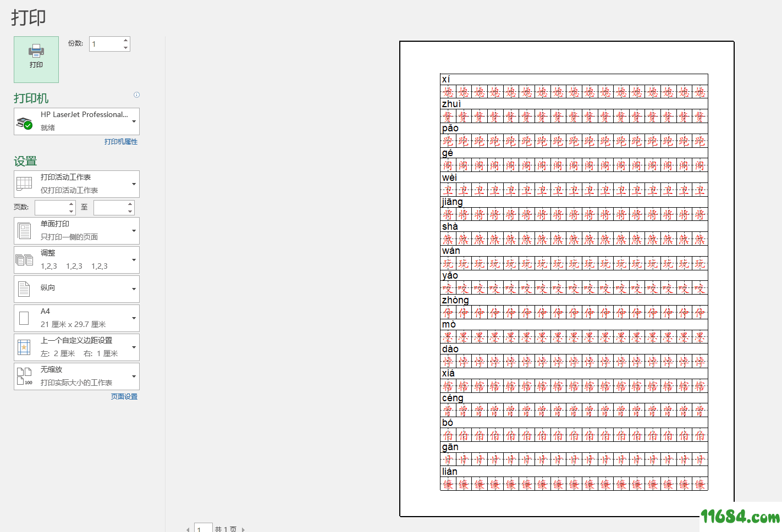Click the print preview page thumbnail
782x532 pixels.
567,279
